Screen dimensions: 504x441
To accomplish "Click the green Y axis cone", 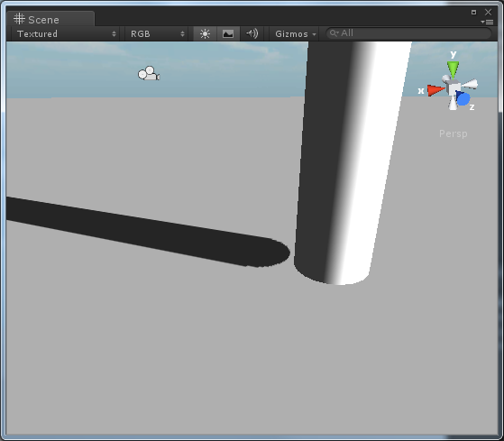I will point(453,69).
